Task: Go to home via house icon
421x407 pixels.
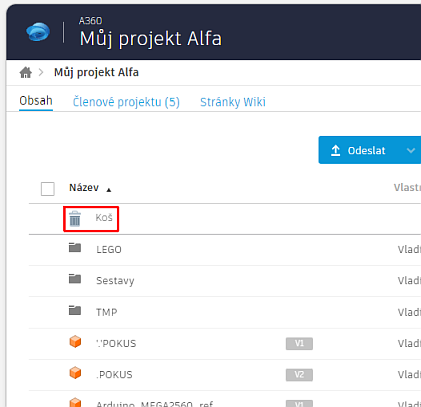Action: tap(26, 72)
